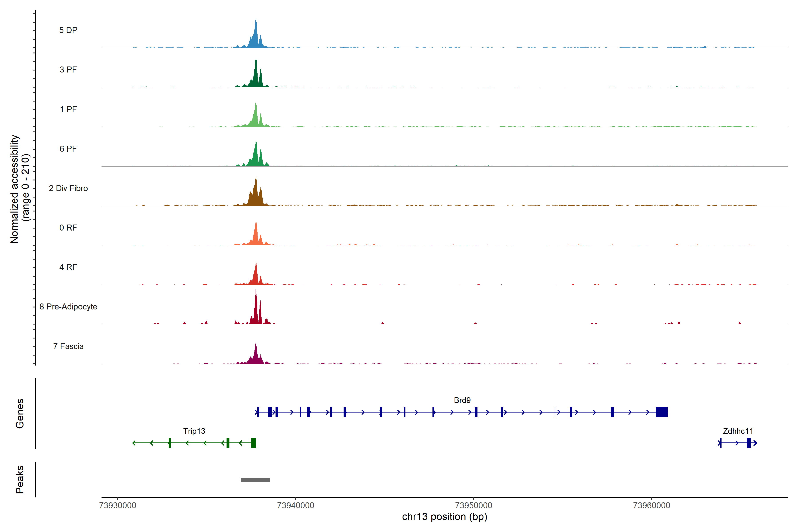The width and height of the screenshot is (798, 532).
Task: Click the 3 PF dark green peak
Action: tap(256, 76)
